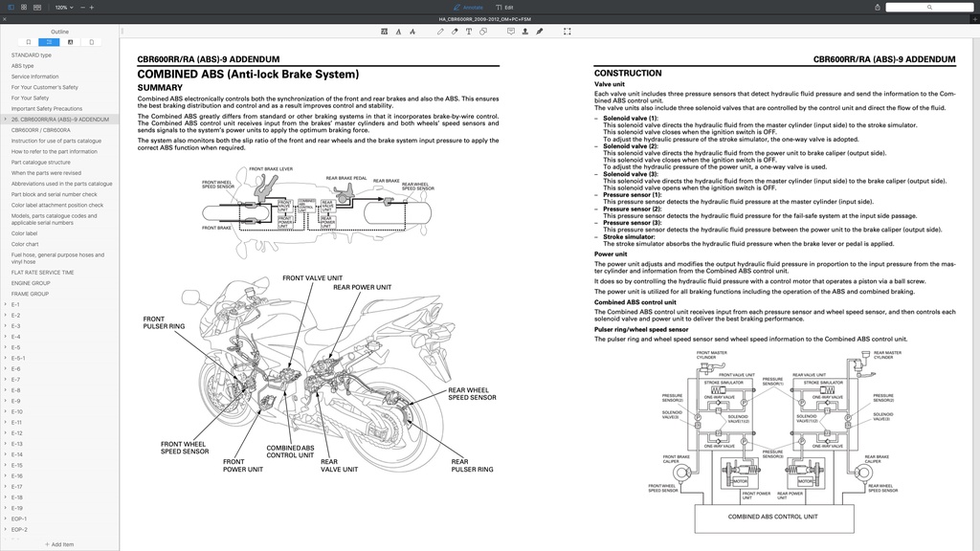This screenshot has height=551, width=980.
Task: Select the signature tool
Action: click(x=539, y=32)
